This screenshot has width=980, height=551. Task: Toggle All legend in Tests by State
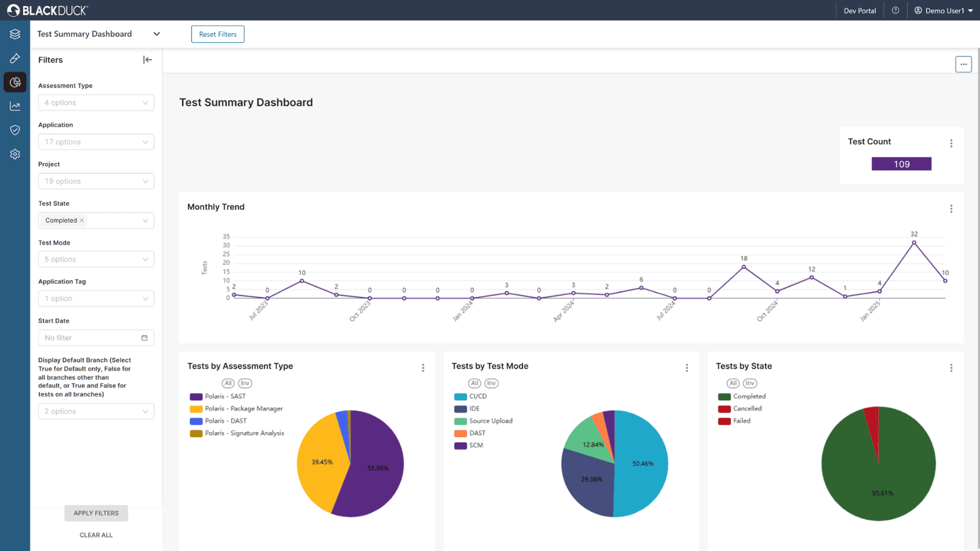(x=733, y=383)
